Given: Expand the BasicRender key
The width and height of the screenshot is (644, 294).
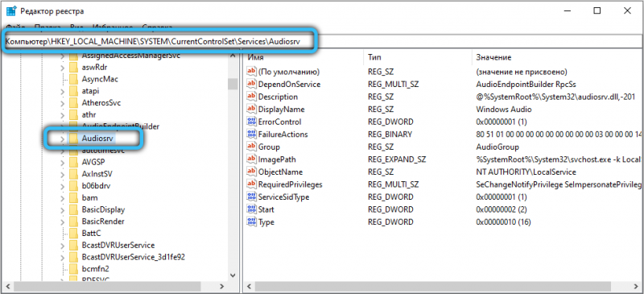Looking at the screenshot, I should pyautogui.click(x=62, y=222).
